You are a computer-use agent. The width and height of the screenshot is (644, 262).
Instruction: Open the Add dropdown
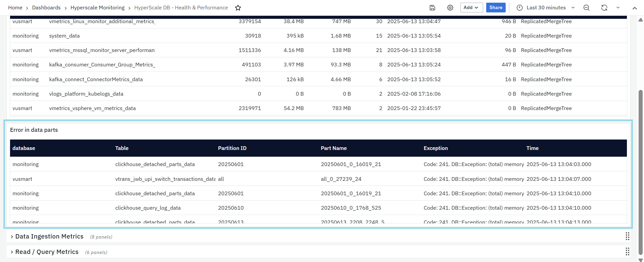pyautogui.click(x=471, y=8)
